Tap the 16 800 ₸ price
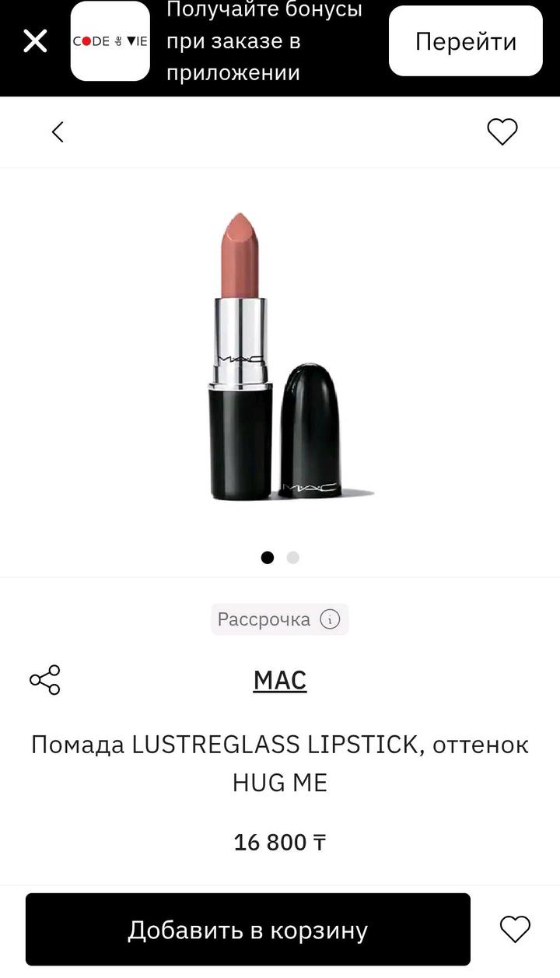Viewport: 560px width, 978px height. [x=280, y=842]
